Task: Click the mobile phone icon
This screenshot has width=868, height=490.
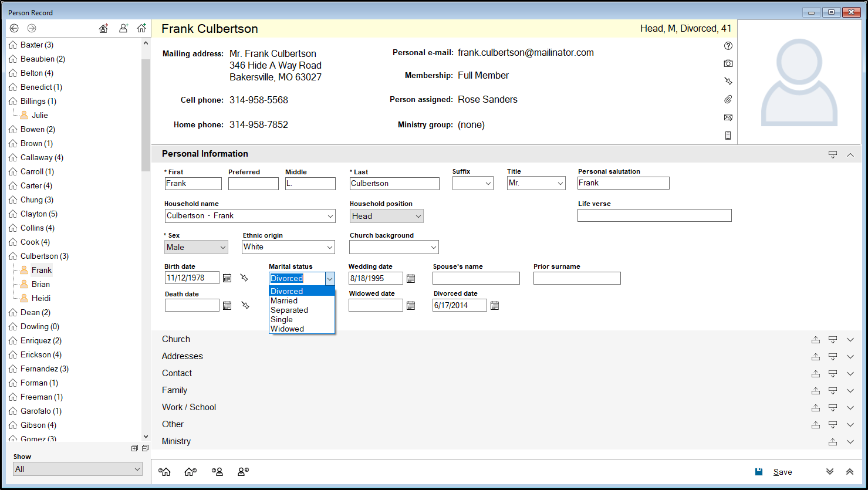Action: pyautogui.click(x=728, y=136)
